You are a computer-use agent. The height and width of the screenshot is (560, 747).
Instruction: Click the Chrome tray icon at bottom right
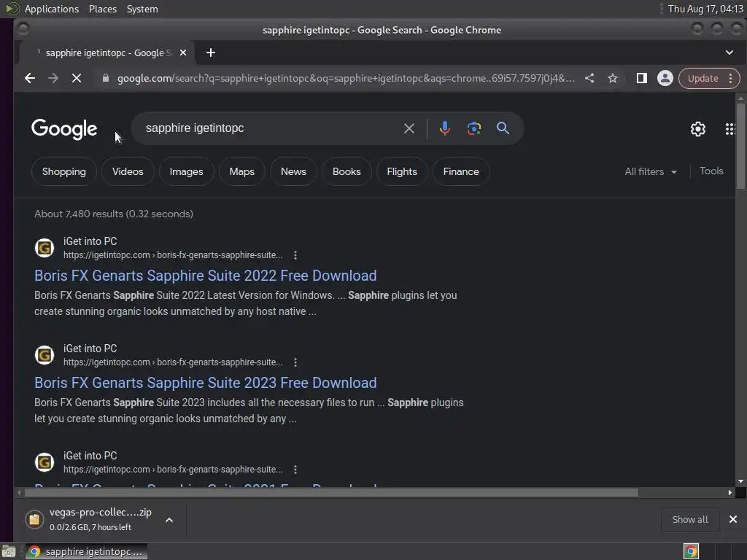click(691, 551)
